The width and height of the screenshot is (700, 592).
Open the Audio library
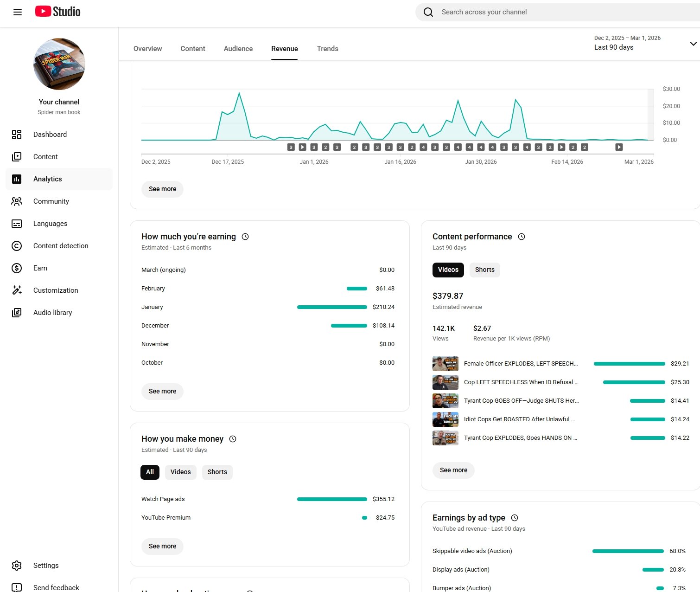[52, 313]
